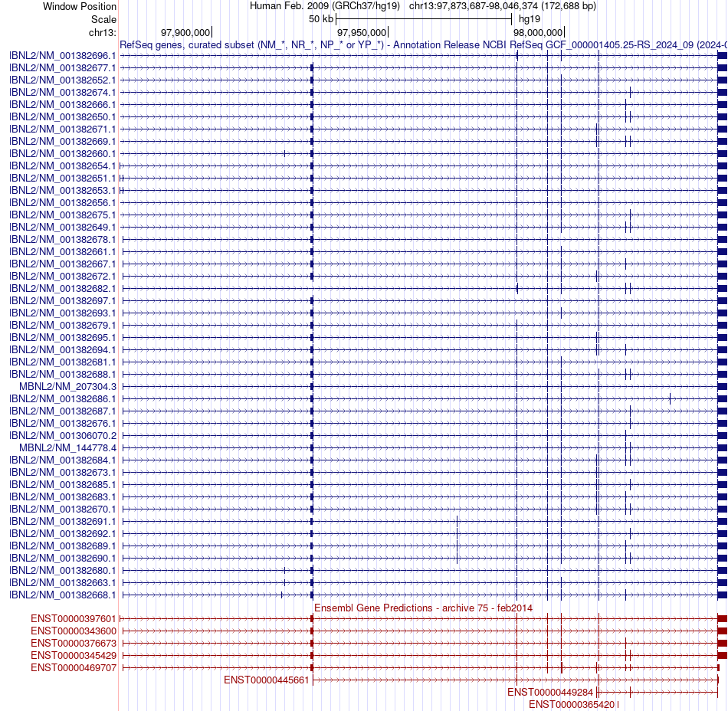This screenshot has height=711, width=728.
Task: Click the ENST00000345429 Ensembl label
Action: pyautogui.click(x=74, y=656)
